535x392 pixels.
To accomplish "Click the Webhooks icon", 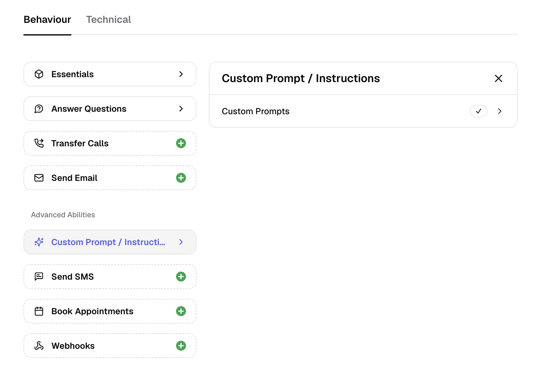I will coord(39,346).
